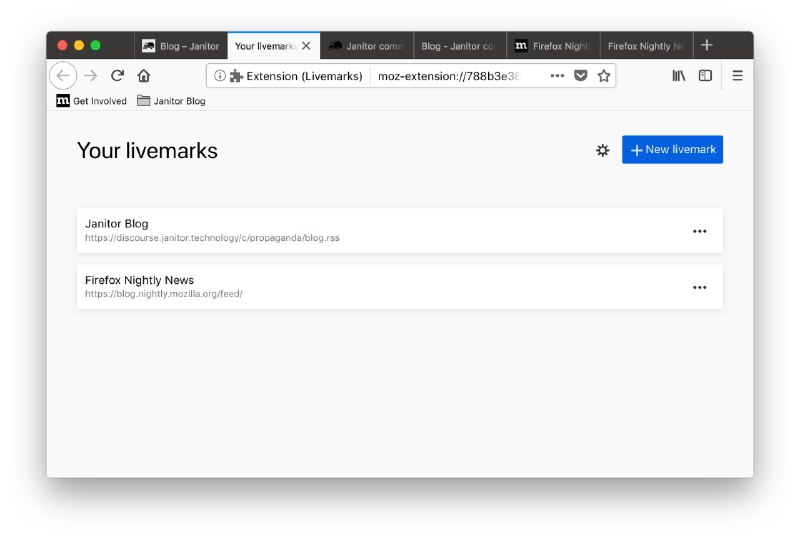The width and height of the screenshot is (800, 539).
Task: Click the browser back arrow
Action: (x=63, y=76)
